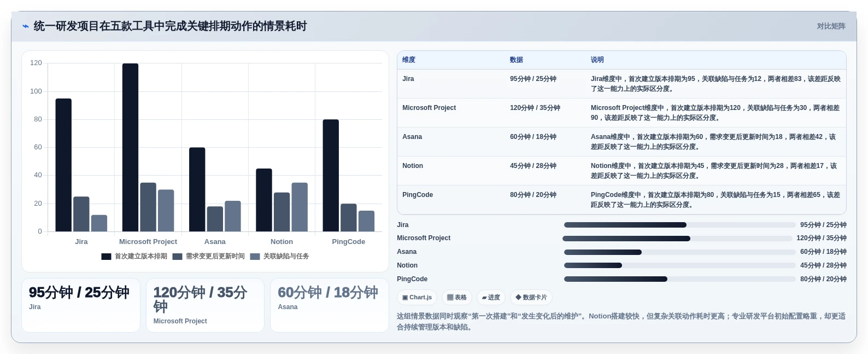Select the Microsoft Project table row name

(x=429, y=108)
